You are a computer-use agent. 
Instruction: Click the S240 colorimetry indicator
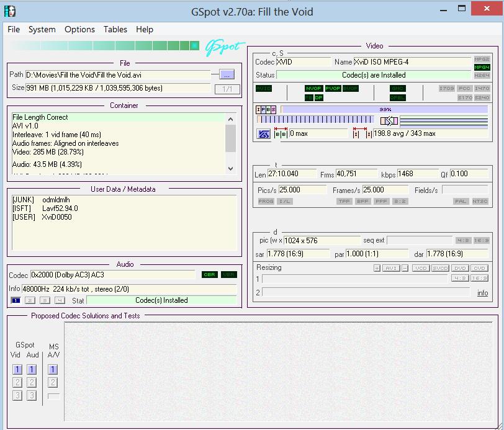tap(482, 97)
